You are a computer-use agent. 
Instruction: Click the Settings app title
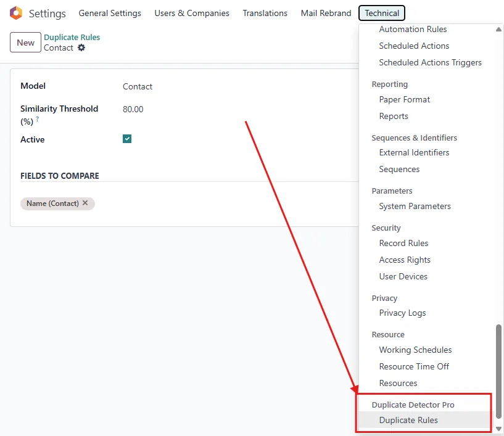click(x=48, y=14)
